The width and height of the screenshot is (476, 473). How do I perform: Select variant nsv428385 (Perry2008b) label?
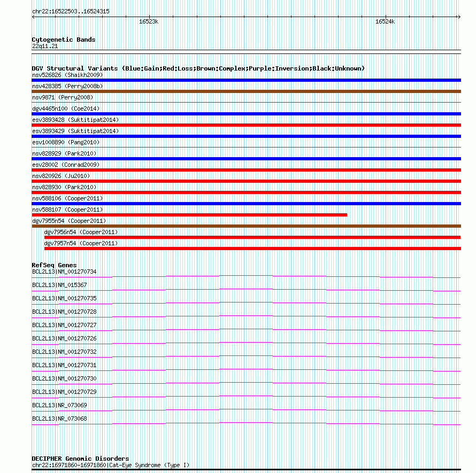[67, 86]
